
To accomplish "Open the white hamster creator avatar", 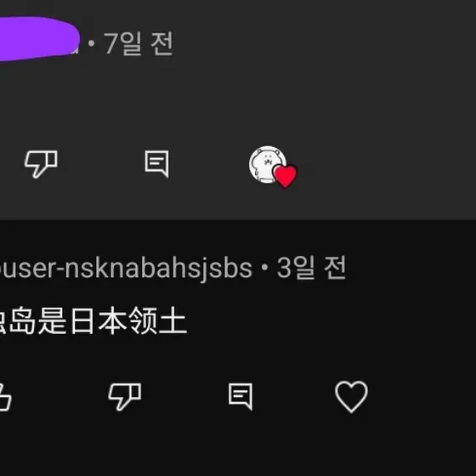I will pyautogui.click(x=267, y=165).
